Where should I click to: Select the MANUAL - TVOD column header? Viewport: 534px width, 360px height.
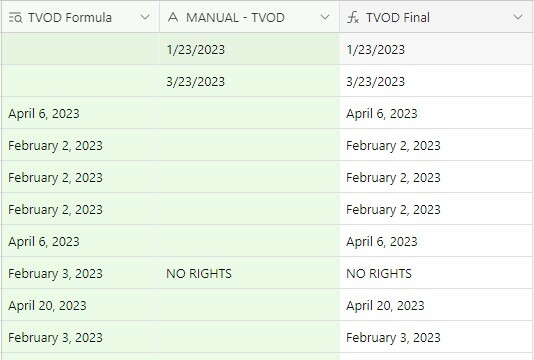(x=249, y=17)
